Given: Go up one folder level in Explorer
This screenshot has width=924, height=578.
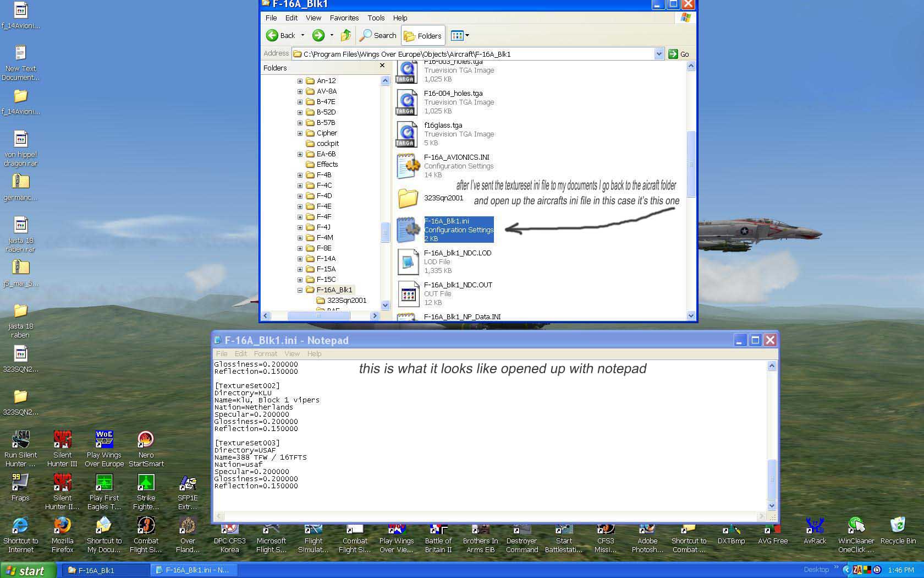Looking at the screenshot, I should pyautogui.click(x=346, y=35).
